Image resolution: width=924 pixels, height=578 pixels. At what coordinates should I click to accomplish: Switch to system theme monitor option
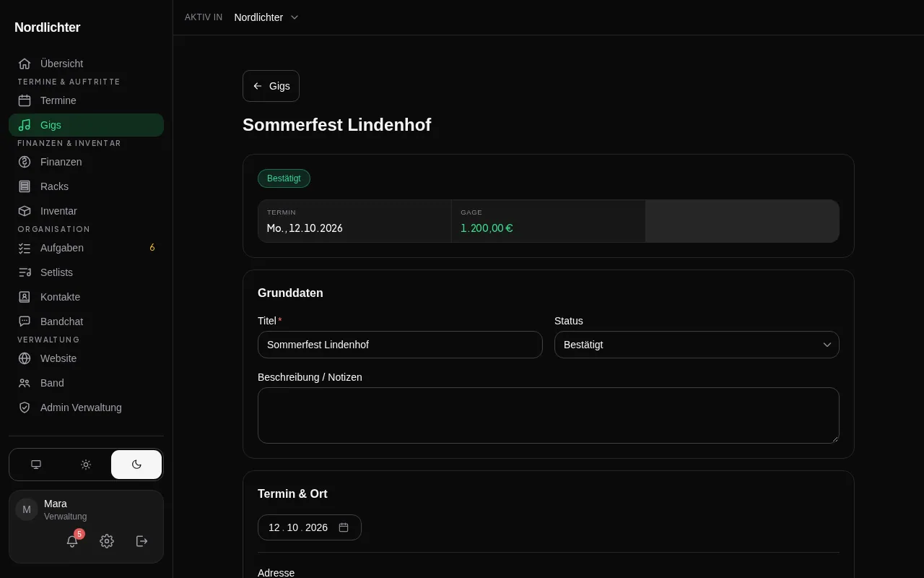coord(36,465)
